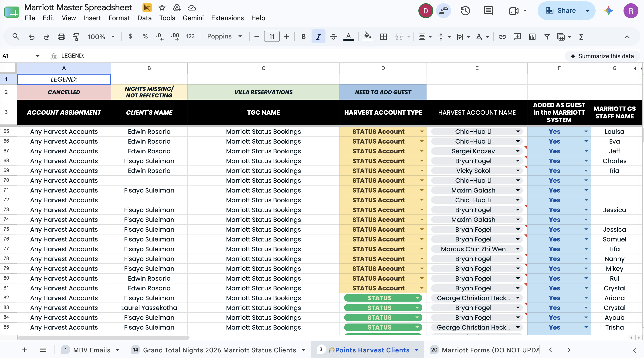Screen dimensions: 644x358
Task: Open Sergei Knazev account name dropdown
Action: click(x=518, y=151)
